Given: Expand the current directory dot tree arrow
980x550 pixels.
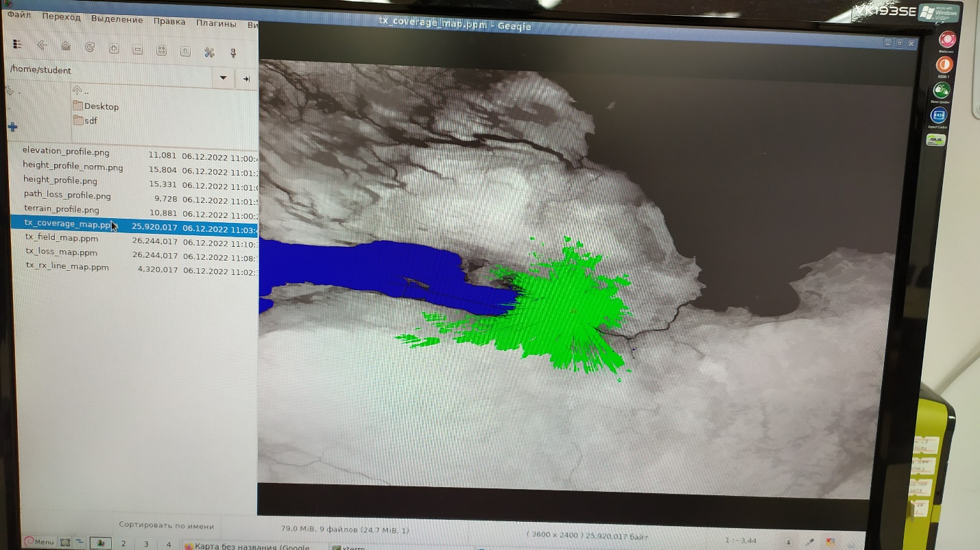Looking at the screenshot, I should 8,91.
